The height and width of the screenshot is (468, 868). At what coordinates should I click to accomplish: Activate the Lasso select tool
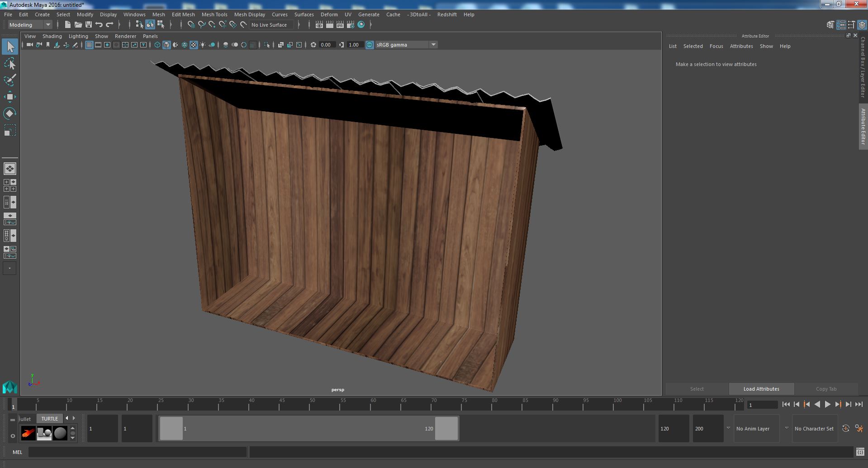pyautogui.click(x=10, y=64)
